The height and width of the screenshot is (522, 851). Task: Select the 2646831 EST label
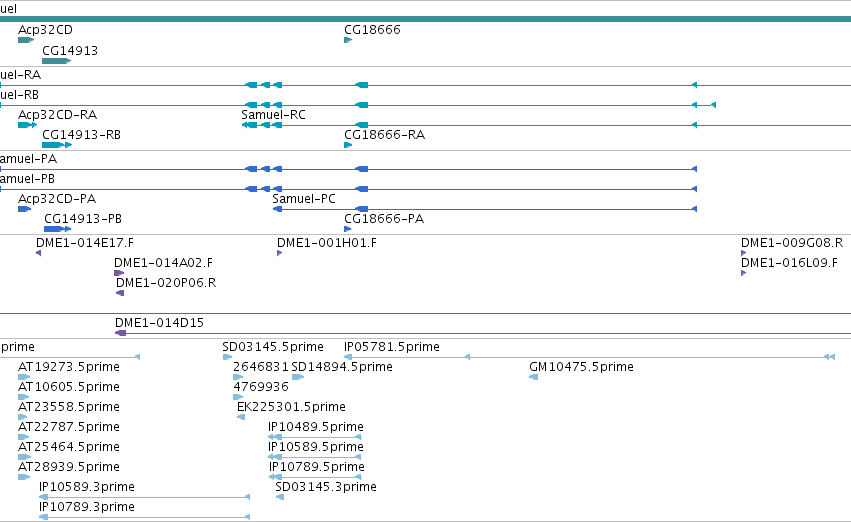tap(261, 367)
